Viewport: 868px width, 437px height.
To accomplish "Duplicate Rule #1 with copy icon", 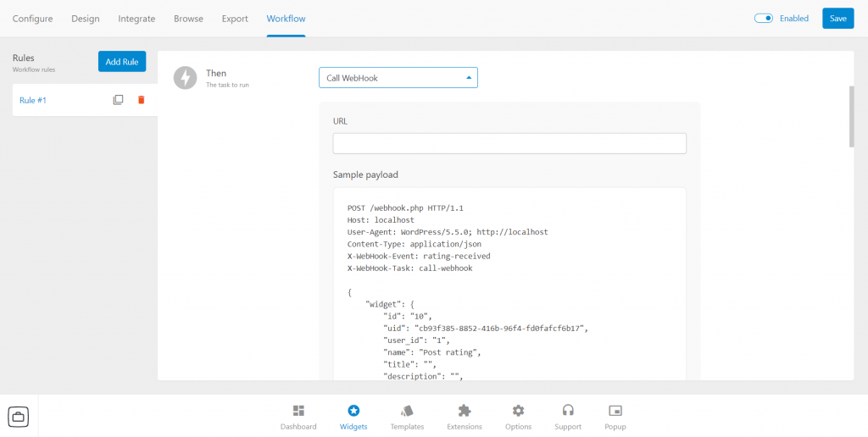I will [118, 100].
